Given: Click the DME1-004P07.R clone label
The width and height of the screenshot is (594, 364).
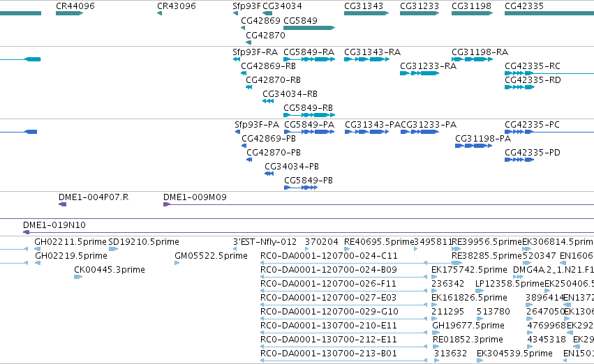Looking at the screenshot, I should pyautogui.click(x=94, y=197).
